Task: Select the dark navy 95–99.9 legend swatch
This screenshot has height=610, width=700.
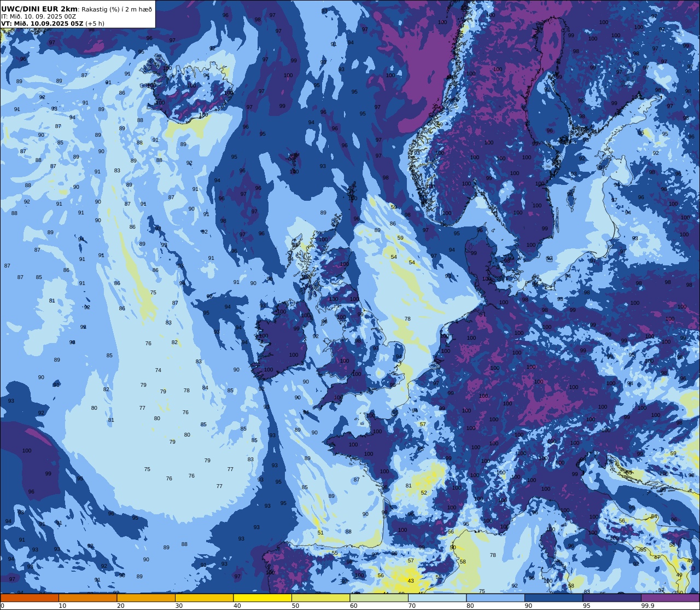Action: 612,597
